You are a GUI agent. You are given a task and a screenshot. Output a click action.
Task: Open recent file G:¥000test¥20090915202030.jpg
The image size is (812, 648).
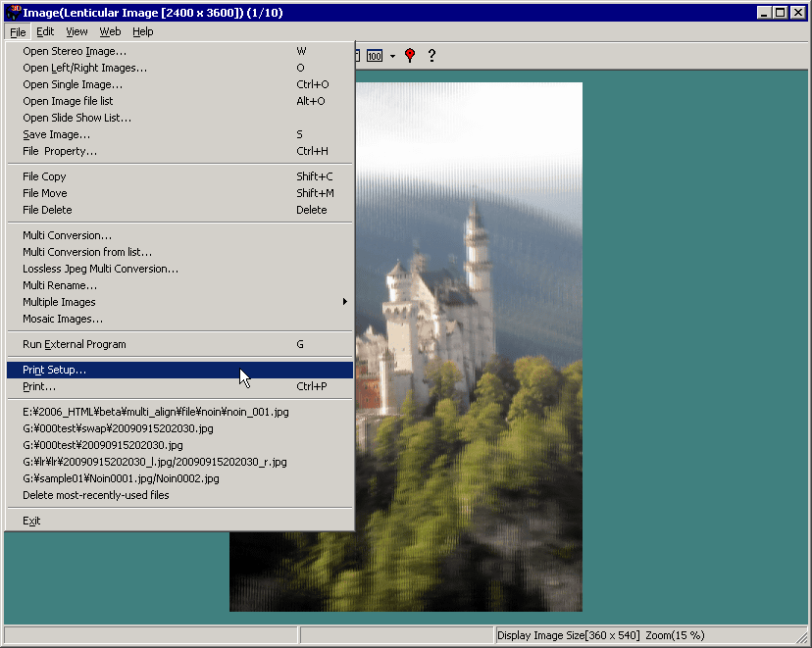click(179, 445)
